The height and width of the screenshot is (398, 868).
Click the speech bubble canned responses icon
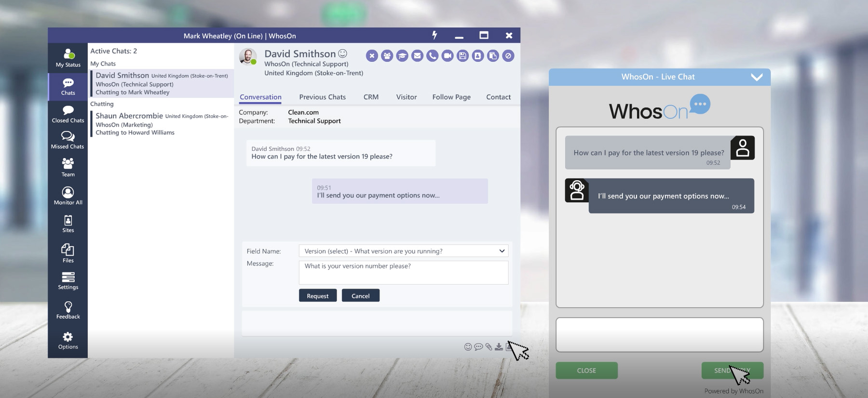point(478,346)
